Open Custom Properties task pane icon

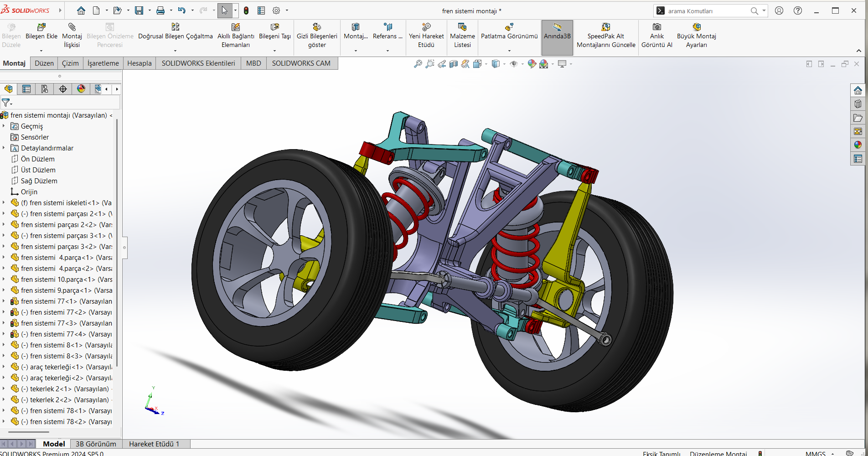point(858,159)
